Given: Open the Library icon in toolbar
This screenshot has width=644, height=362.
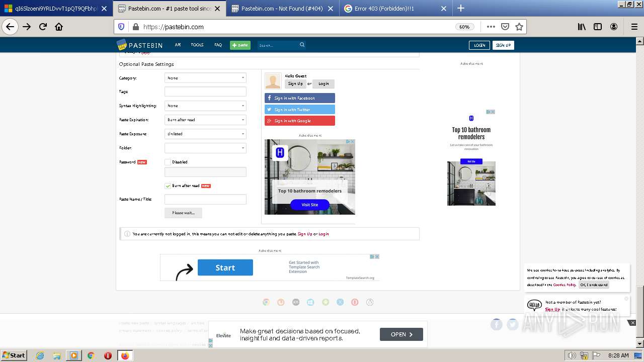Looking at the screenshot, I should tap(582, 27).
